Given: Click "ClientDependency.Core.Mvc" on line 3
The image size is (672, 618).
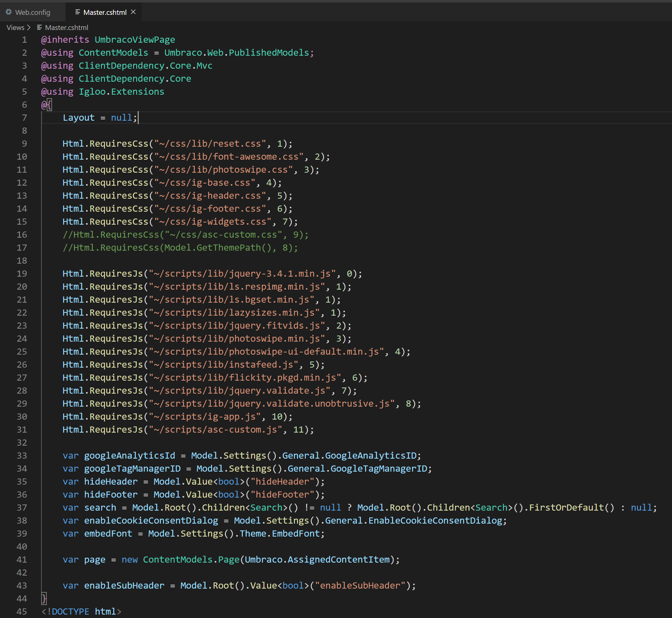Looking at the screenshot, I should point(145,66).
